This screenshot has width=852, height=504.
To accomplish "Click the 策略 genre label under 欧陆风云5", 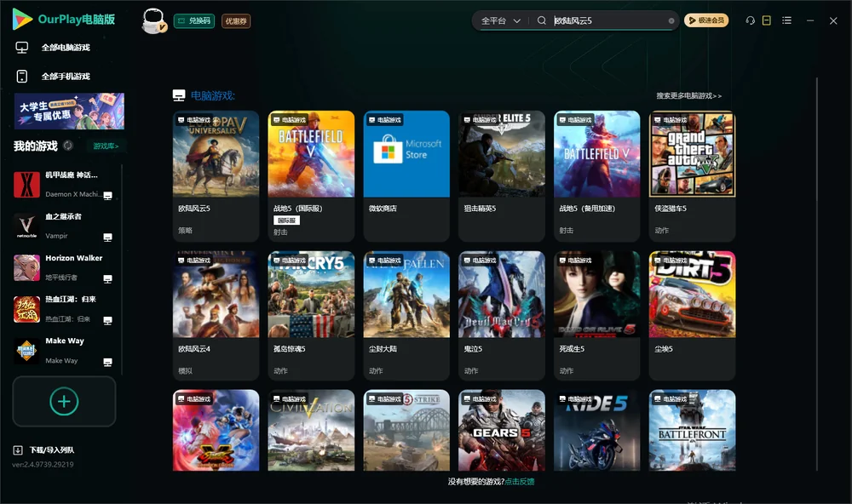I will pos(185,230).
